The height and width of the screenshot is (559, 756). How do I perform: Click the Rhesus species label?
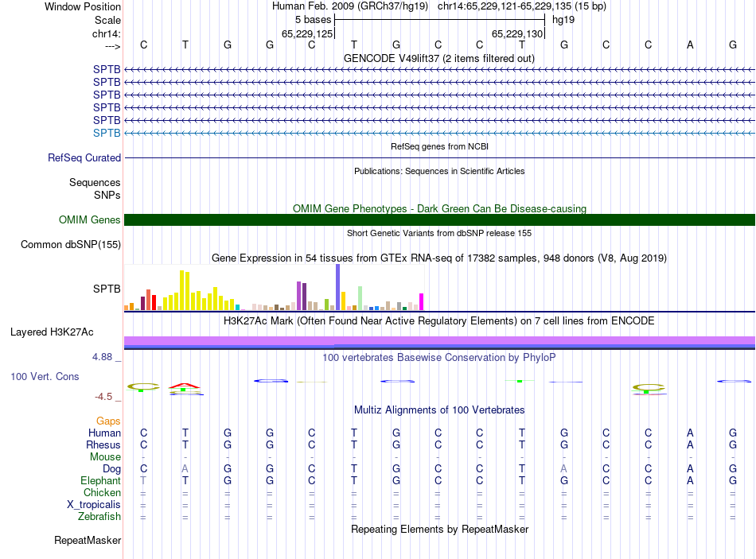pyautogui.click(x=103, y=444)
